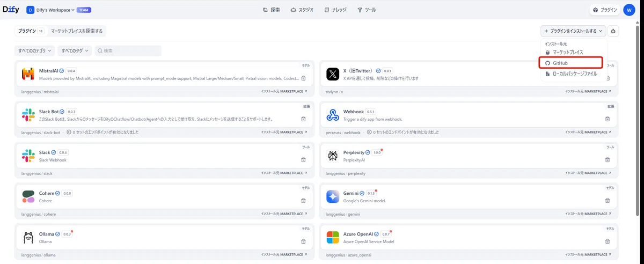Image resolution: width=644 pixels, height=264 pixels.
Task: Delete the Azure OpenAI plugin
Action: [x=608, y=242]
